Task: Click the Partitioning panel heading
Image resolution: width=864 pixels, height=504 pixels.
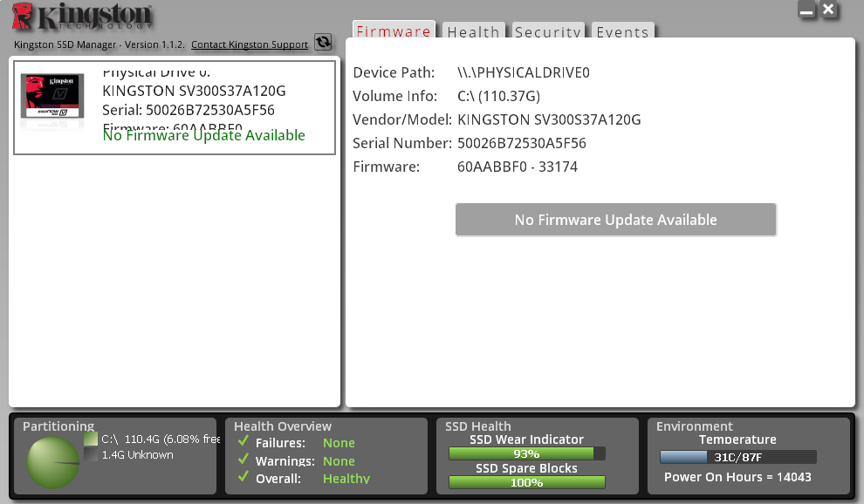Action: coord(58,426)
